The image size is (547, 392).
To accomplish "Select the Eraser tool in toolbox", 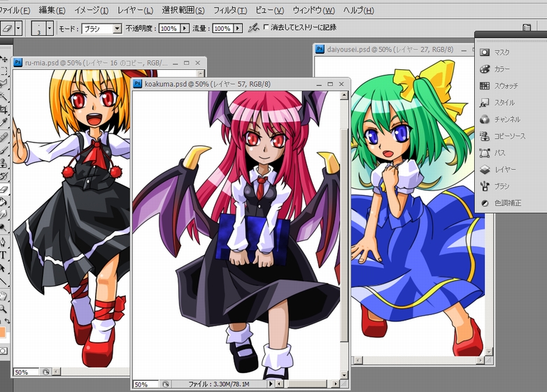I will coord(3,189).
